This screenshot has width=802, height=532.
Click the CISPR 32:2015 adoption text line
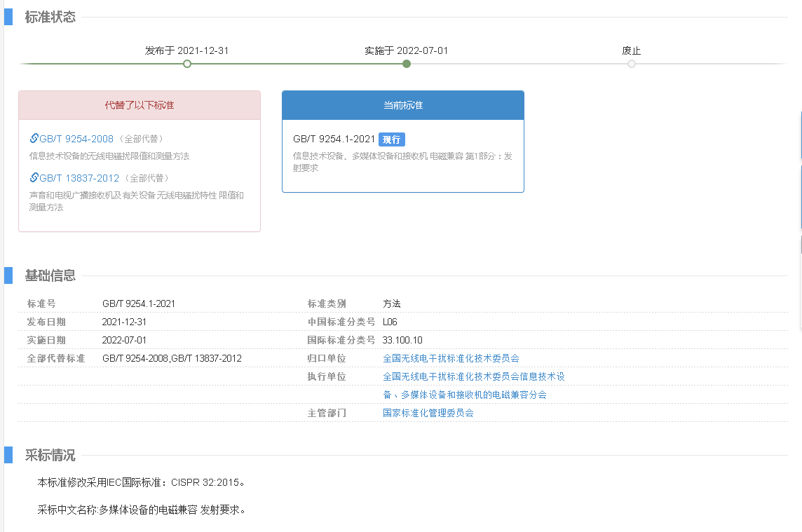(141, 483)
